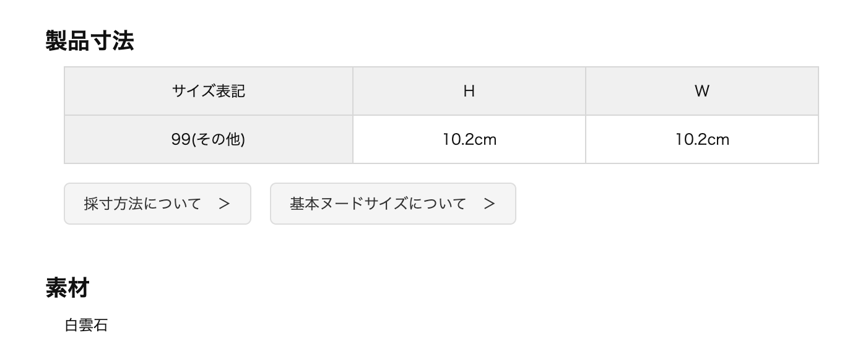This screenshot has height=359, width=868.
Task: Select the サイズ表記 header cell
Action: pos(209,91)
